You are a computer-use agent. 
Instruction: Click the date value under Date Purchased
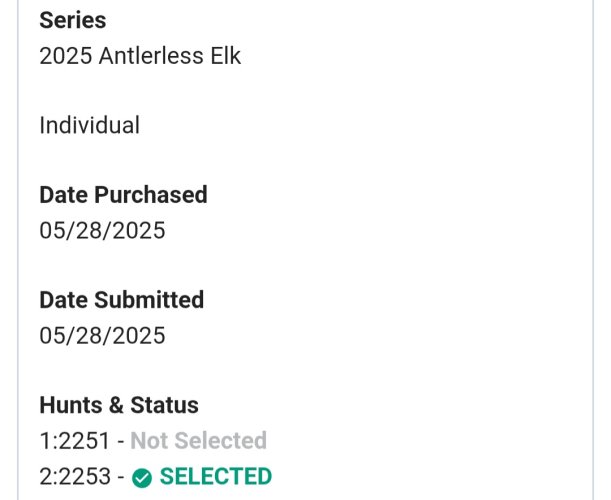click(x=102, y=230)
